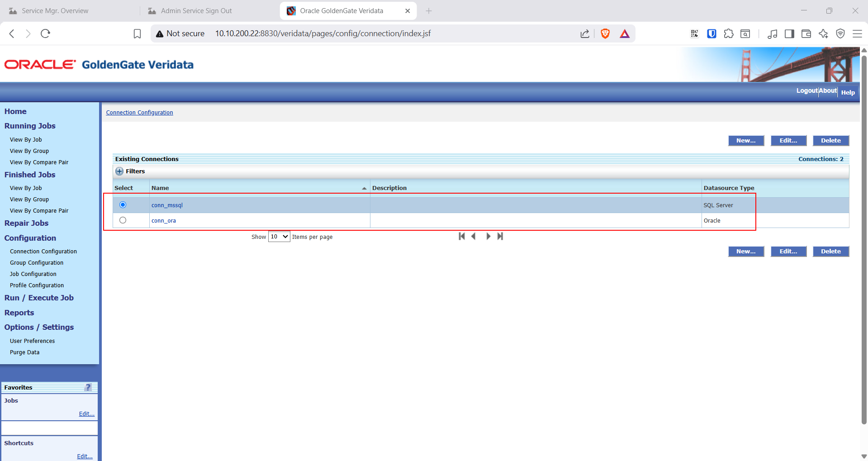
Task: Open the browser hamburger main menu
Action: pyautogui.click(x=857, y=33)
